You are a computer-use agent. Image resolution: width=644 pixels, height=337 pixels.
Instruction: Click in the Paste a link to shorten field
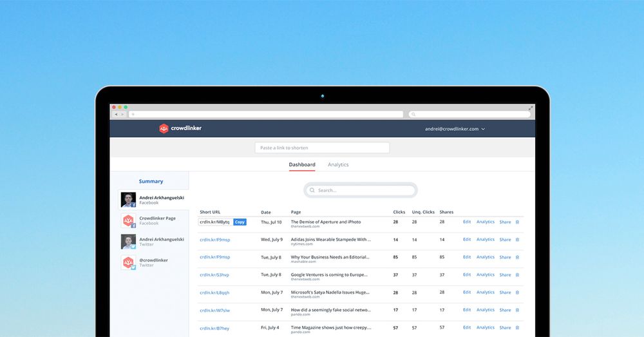pyautogui.click(x=322, y=148)
